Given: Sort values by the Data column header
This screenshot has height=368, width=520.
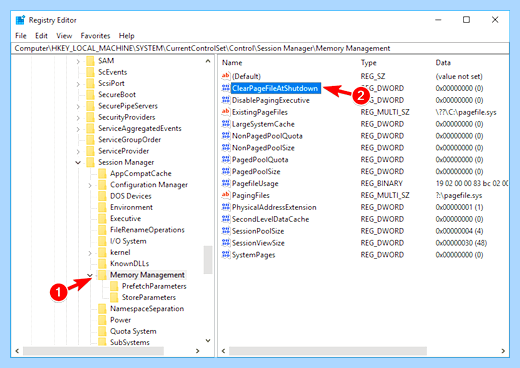Looking at the screenshot, I should (443, 62).
